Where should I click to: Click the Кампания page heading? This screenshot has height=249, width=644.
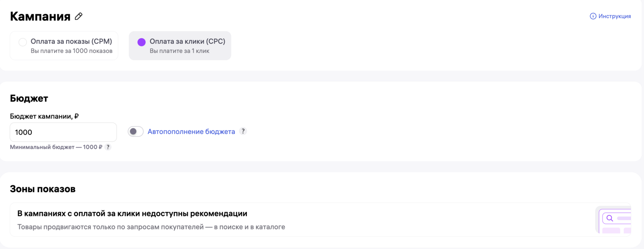click(x=40, y=16)
